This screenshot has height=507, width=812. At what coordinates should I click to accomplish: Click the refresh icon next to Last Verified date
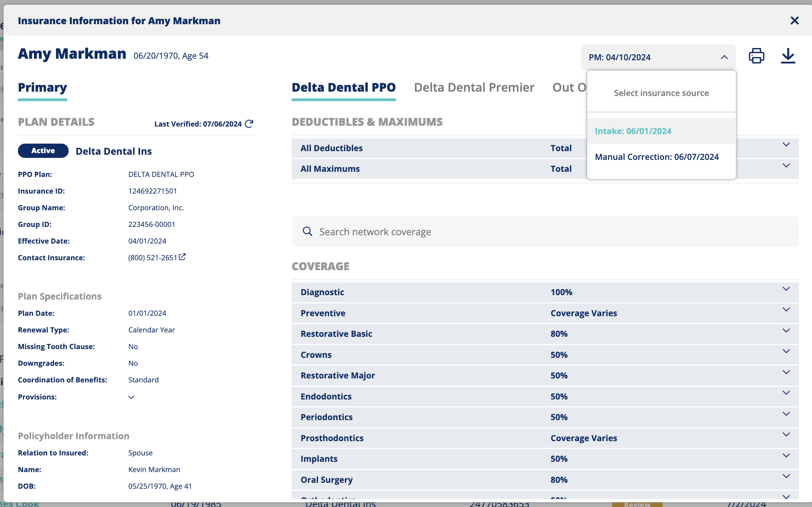(x=249, y=123)
